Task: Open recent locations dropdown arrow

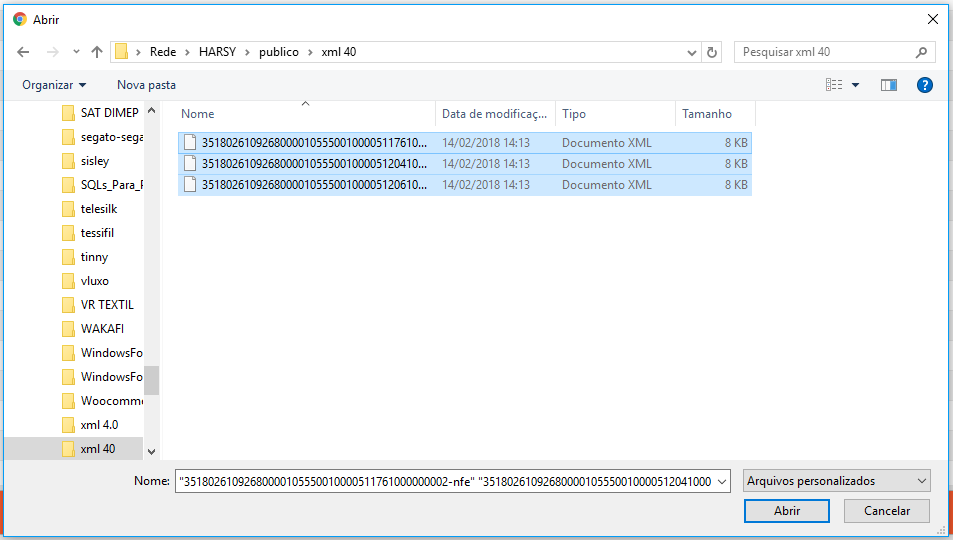Action: click(76, 52)
